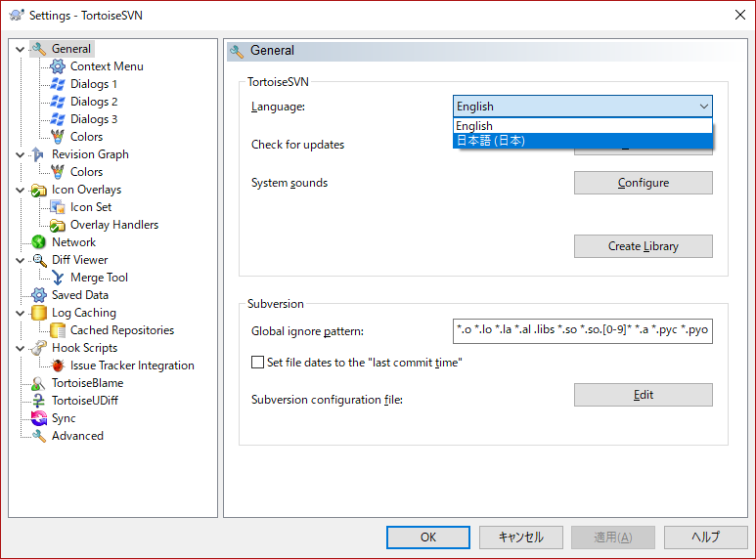Collapse the Log Caching tree node
This screenshot has width=756, height=559.
click(20, 314)
